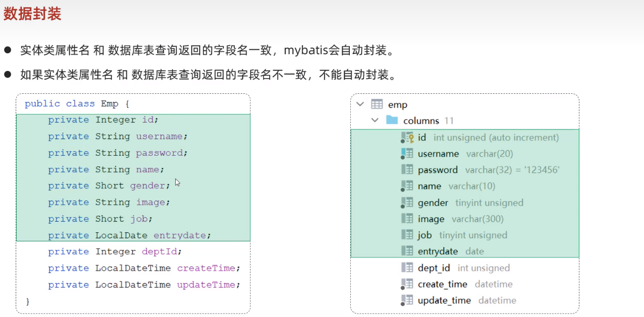Collapse the columns folder chevron
644x317 pixels.
click(375, 120)
